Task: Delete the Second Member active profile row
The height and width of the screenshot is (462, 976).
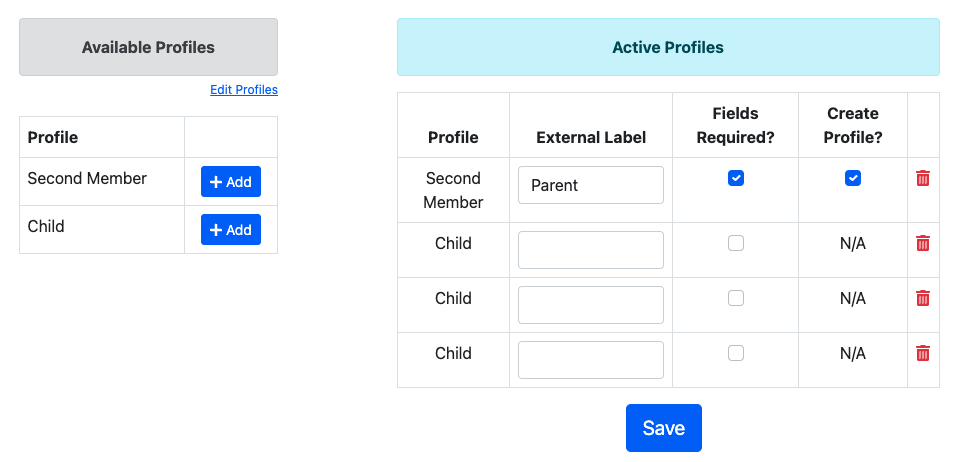Action: pyautogui.click(x=923, y=178)
